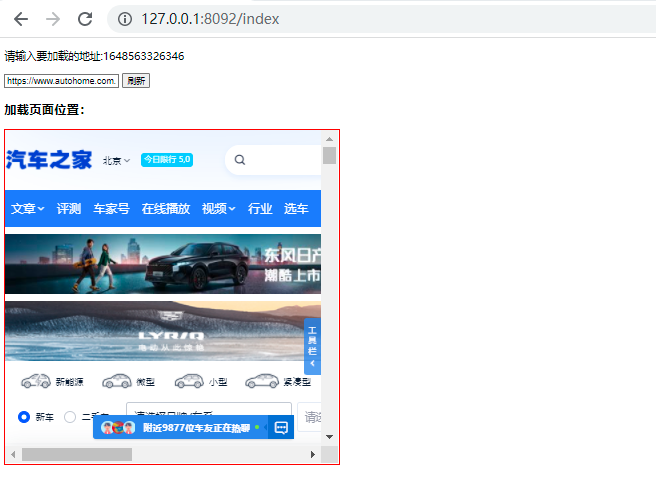Click the vertical scrollbar down arrow
The width and height of the screenshot is (656, 478).
329,437
